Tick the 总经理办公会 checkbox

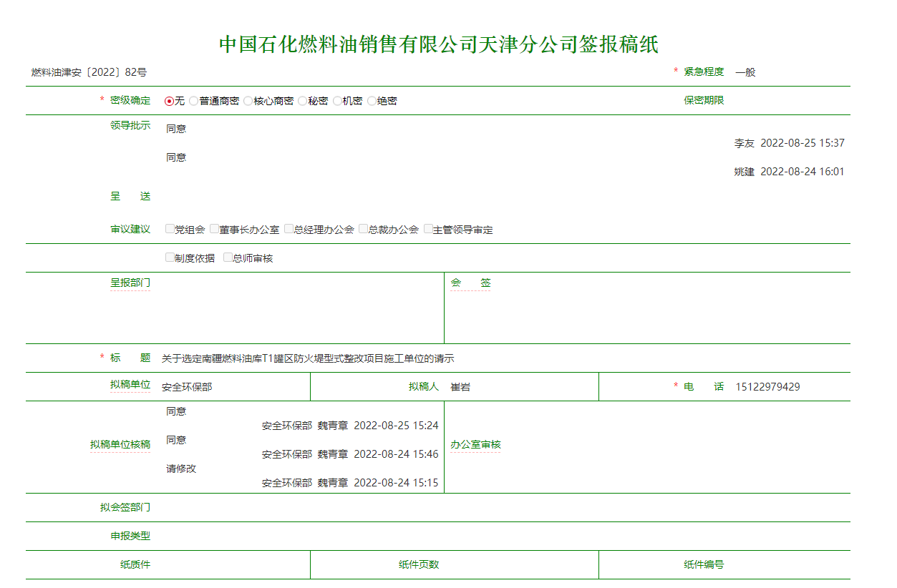[x=289, y=229]
